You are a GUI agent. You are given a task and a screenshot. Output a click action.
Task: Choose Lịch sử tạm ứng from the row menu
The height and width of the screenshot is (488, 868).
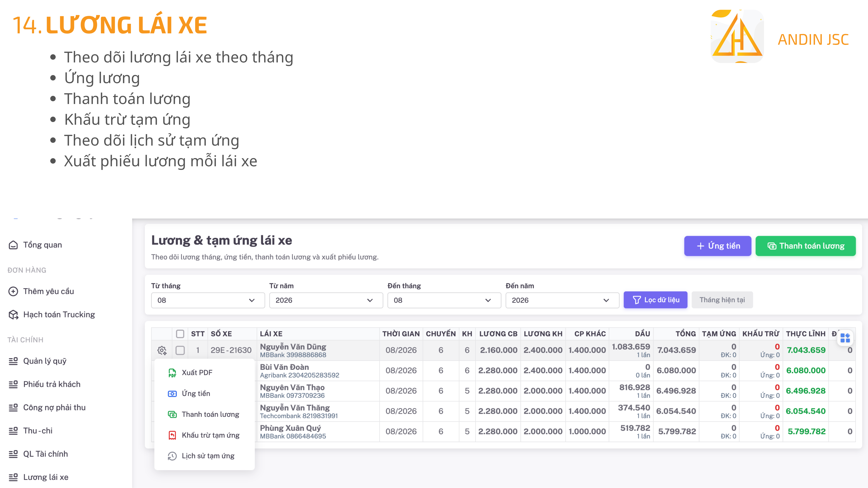click(x=204, y=456)
